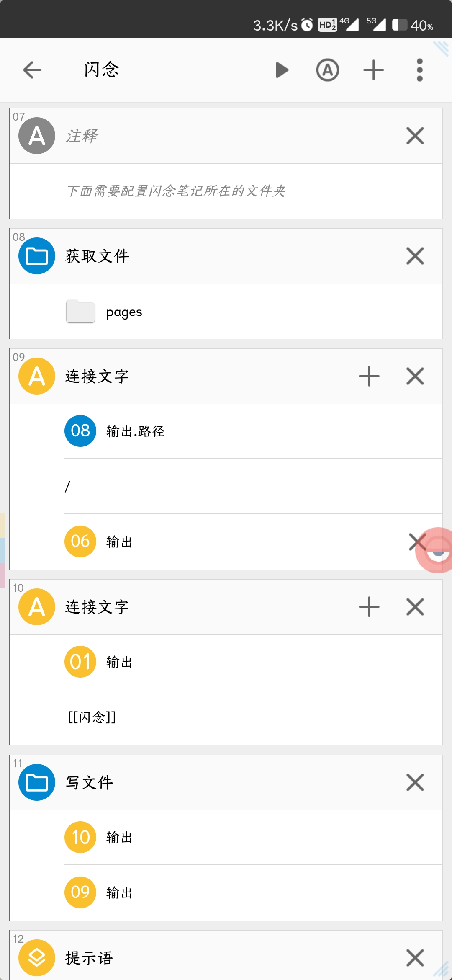Tap the yellow A icon of step 10
Screen dimensions: 452x980
click(x=37, y=607)
